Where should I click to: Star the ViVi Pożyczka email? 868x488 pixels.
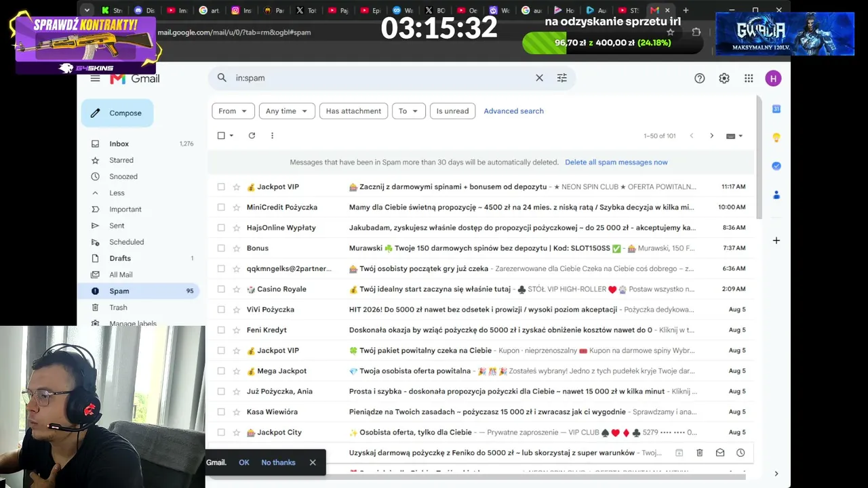click(237, 310)
